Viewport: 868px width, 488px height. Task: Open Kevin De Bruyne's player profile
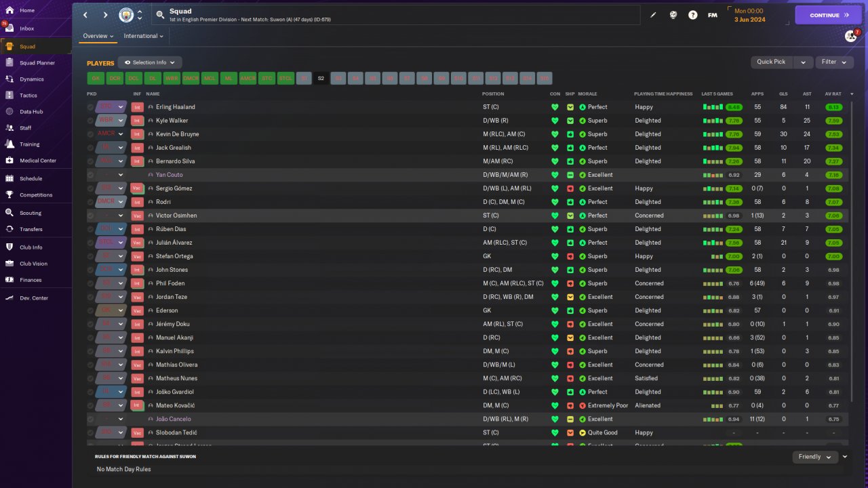(177, 134)
